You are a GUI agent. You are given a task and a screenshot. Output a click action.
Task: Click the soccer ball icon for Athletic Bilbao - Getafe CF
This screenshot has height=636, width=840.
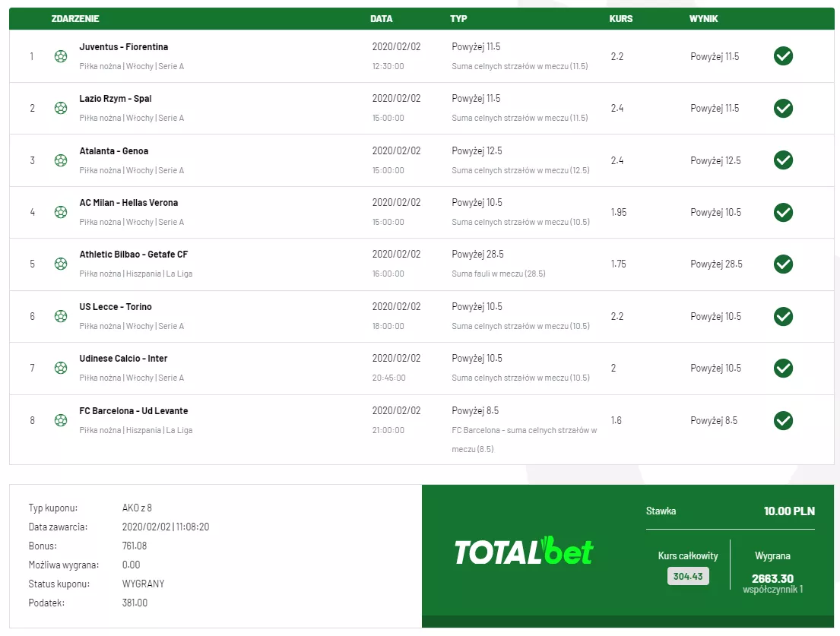pyautogui.click(x=61, y=264)
